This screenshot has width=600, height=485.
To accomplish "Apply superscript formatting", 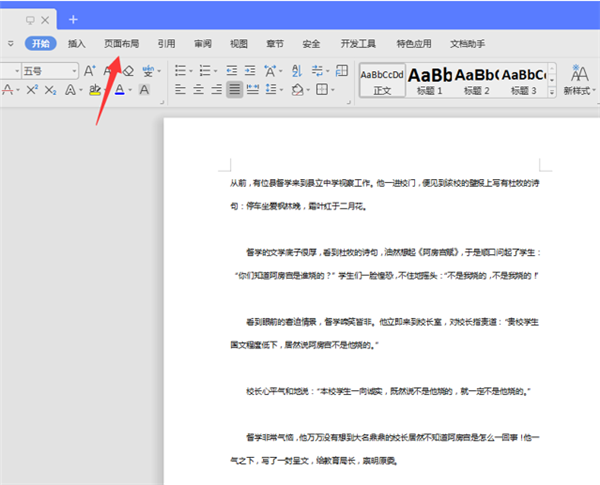I will (x=32, y=90).
